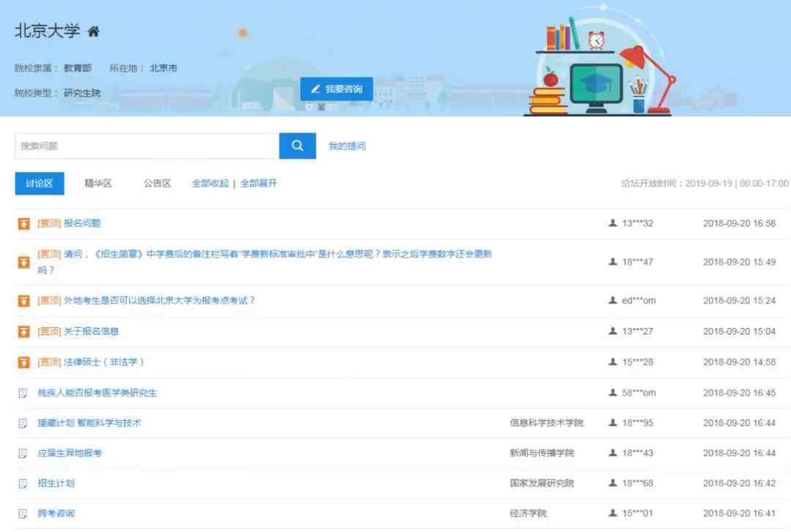Click the user icon next to 15***28
Viewport: 791px width, 532px height.
pyautogui.click(x=613, y=361)
